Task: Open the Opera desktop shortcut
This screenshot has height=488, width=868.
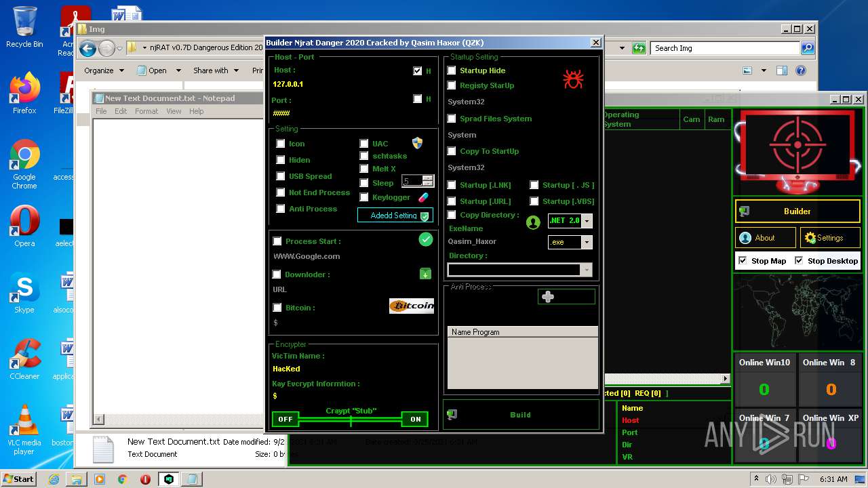Action: [24, 226]
